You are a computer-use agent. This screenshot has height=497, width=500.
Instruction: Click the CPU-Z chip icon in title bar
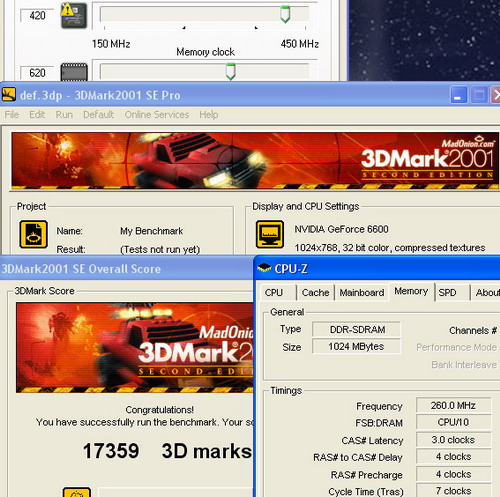(x=264, y=268)
